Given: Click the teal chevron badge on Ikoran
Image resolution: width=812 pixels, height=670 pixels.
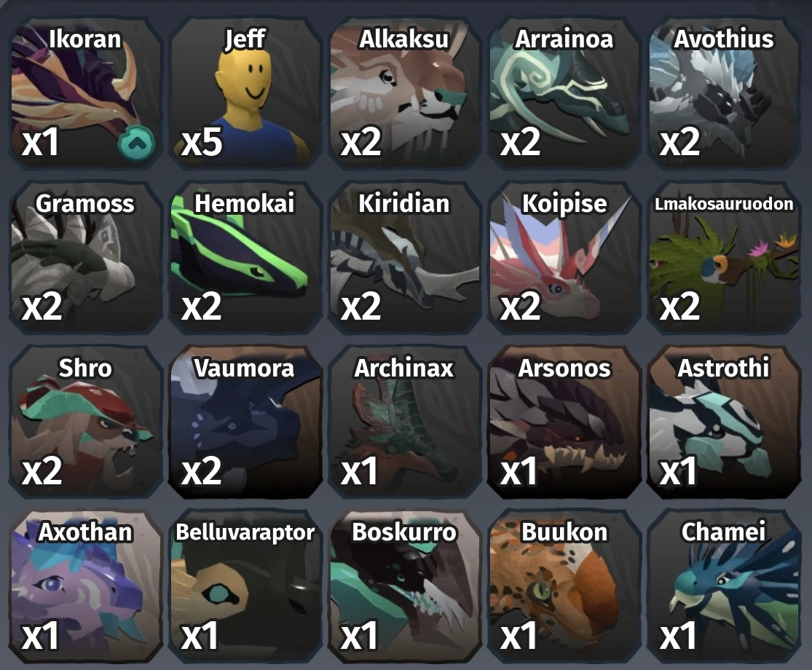Looking at the screenshot, I should (135, 144).
